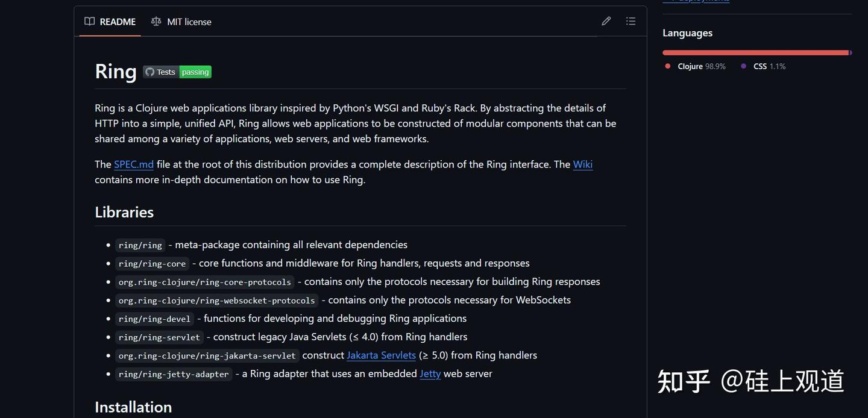This screenshot has height=418, width=868.
Task: Open the outline icon beside the edit pencil
Action: (629, 19)
